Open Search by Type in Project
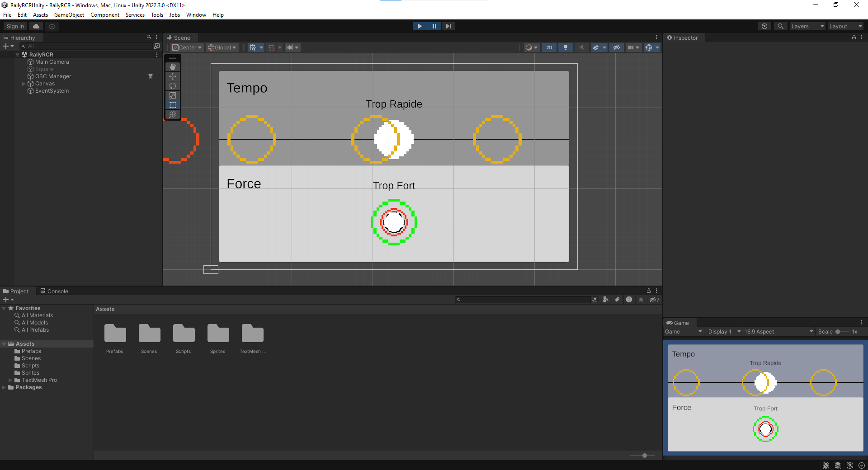Viewport: 868px width, 470px height. 606,300
